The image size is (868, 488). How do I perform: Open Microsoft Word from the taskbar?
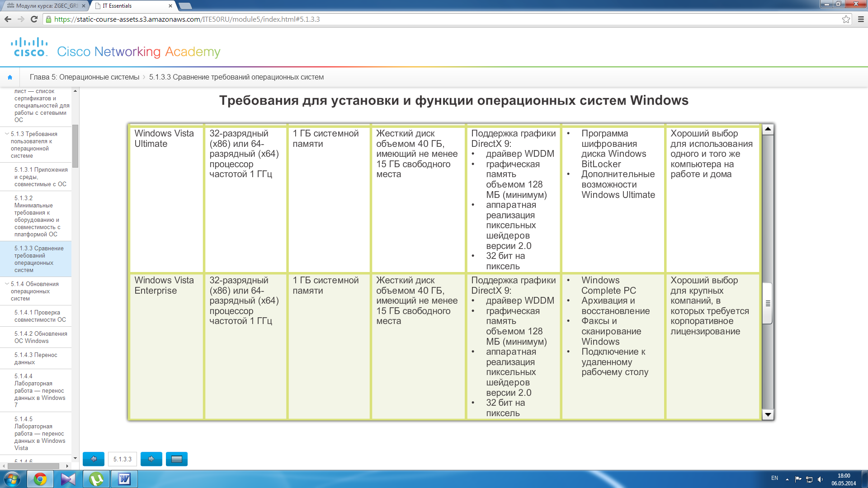[124, 479]
